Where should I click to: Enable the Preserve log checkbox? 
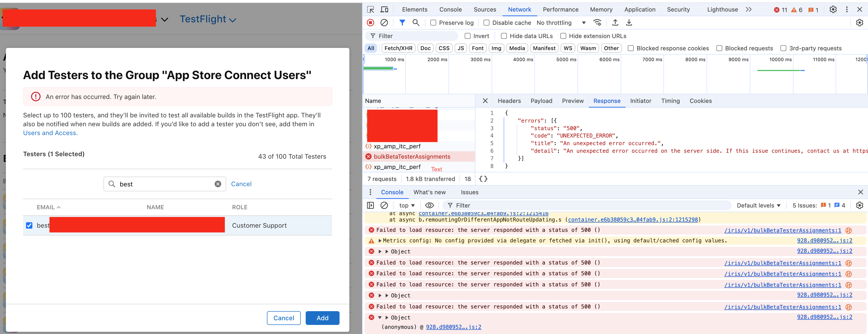click(433, 23)
